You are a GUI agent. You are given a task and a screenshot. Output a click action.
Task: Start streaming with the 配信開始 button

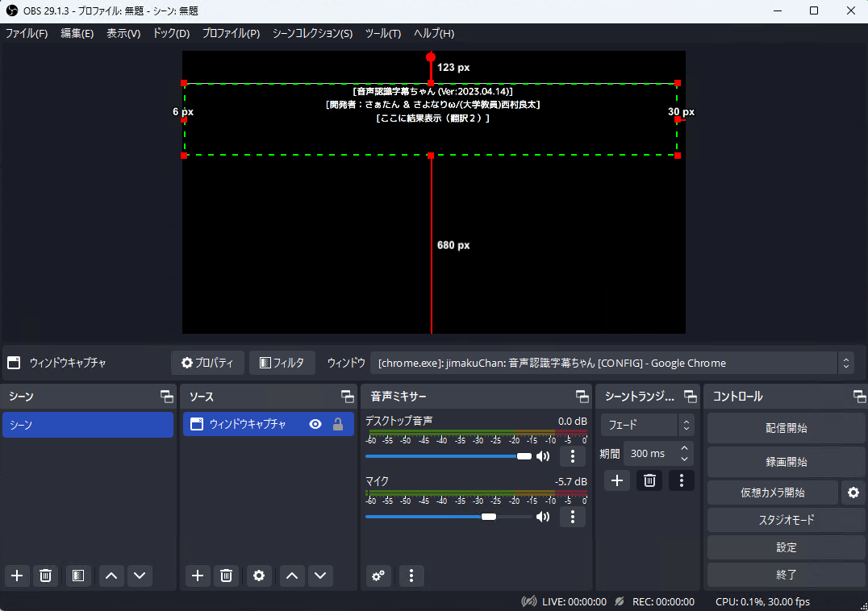pyautogui.click(x=785, y=427)
